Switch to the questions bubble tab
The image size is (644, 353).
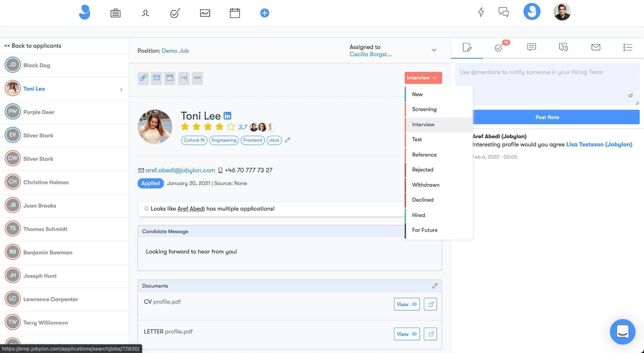[563, 47]
